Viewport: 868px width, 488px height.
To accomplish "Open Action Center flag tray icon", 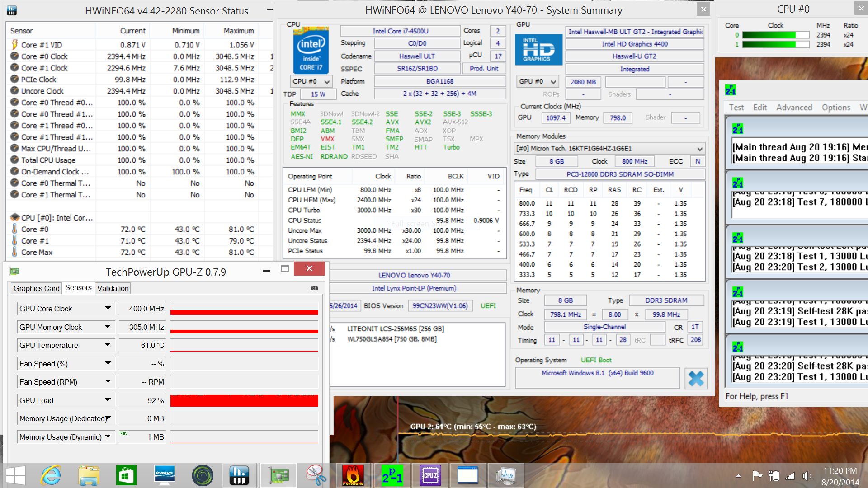I will coord(758,475).
